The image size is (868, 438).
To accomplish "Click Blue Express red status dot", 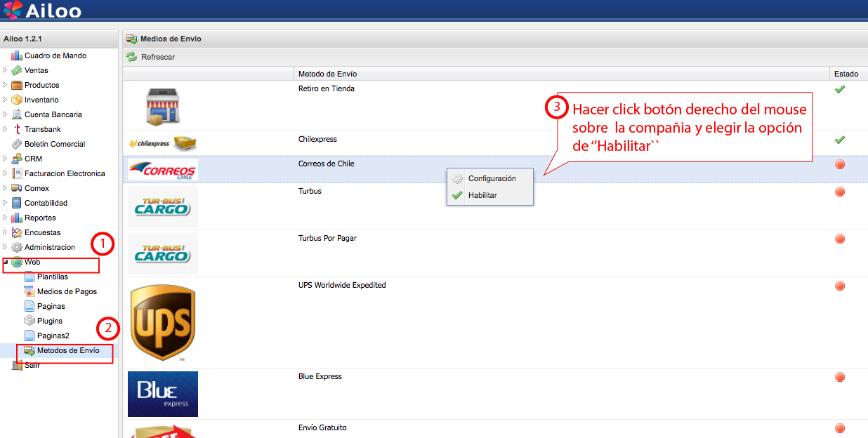I will point(840,377).
